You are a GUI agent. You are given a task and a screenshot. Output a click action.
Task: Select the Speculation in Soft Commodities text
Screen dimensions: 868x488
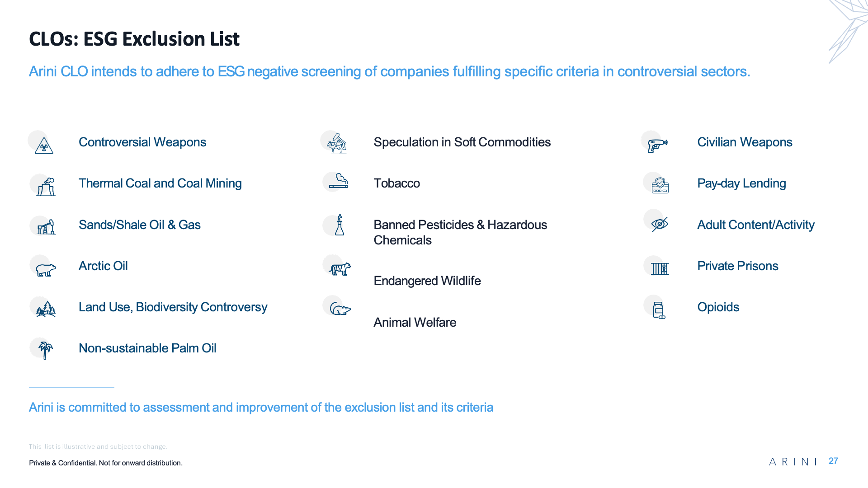click(462, 142)
